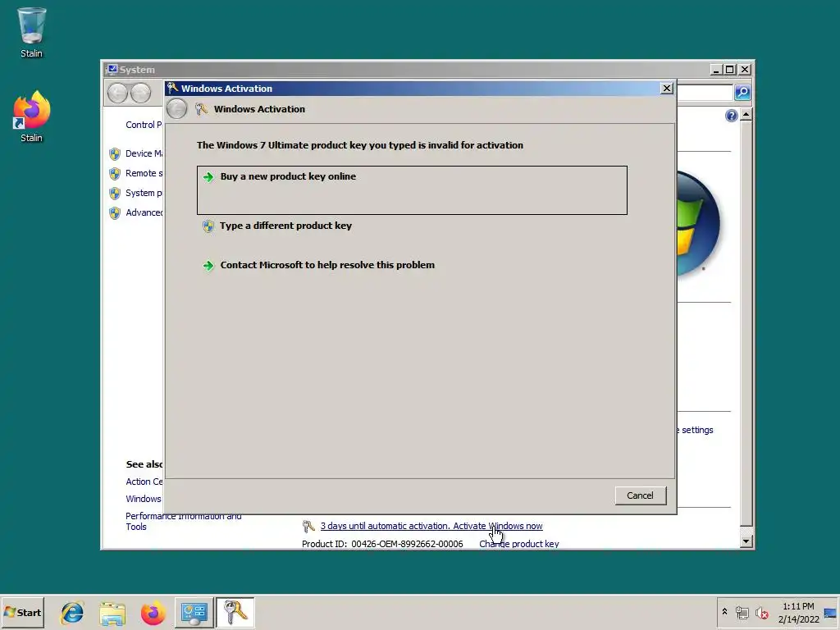Click the forward button in System window
Image resolution: width=840 pixels, height=630 pixels.
coord(141,94)
